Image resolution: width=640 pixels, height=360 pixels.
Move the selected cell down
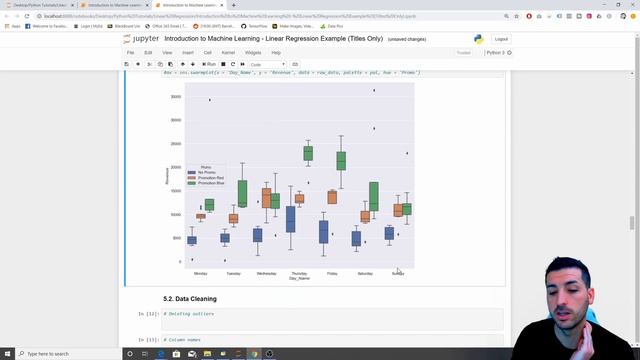pos(193,64)
